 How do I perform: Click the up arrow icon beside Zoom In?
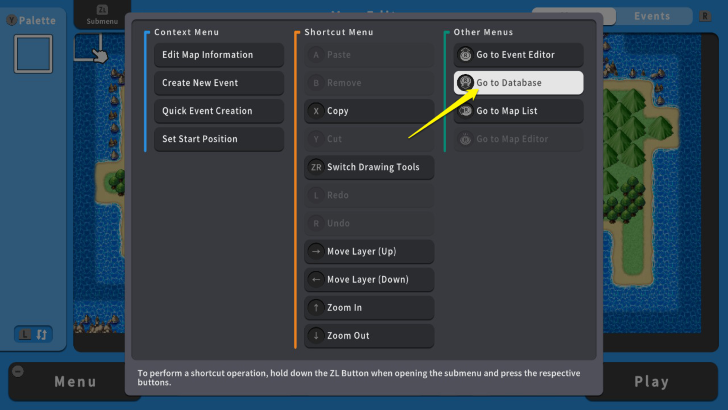click(x=317, y=308)
